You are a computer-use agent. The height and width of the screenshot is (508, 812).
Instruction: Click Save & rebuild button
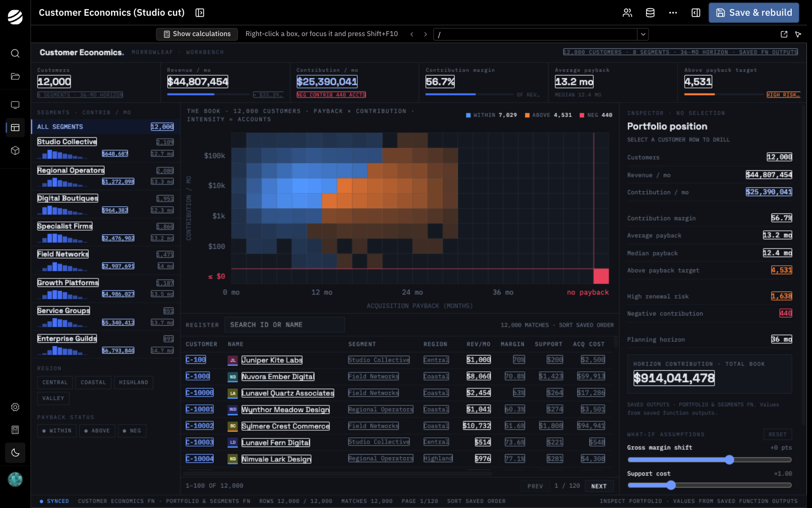click(754, 13)
